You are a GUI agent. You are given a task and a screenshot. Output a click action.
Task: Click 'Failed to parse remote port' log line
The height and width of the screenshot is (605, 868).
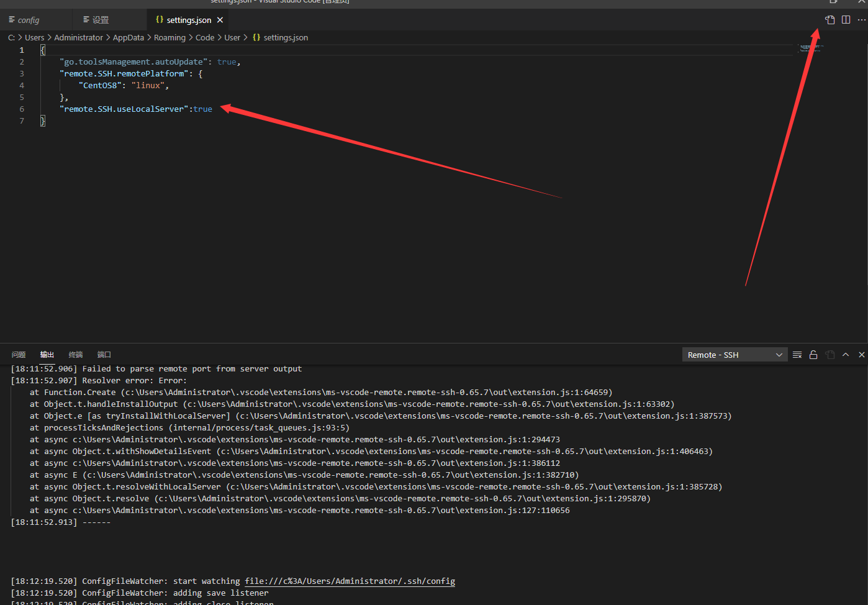coord(156,369)
